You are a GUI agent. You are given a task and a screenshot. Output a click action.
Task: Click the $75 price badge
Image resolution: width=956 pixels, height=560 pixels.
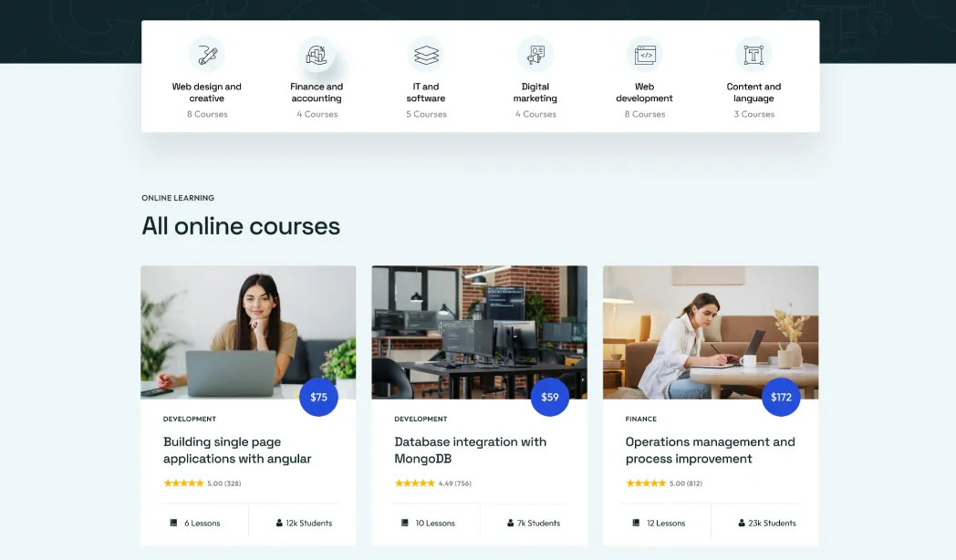(x=319, y=398)
